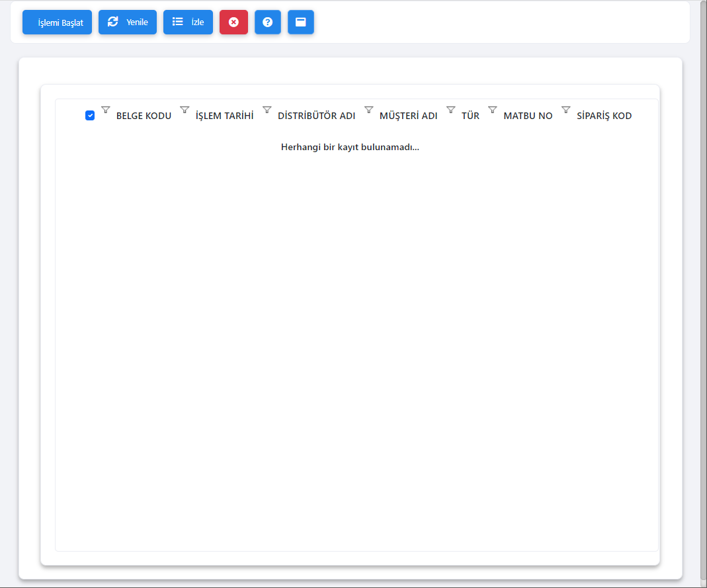The image size is (707, 588).
Task: Click filter icon beside TÜR column
Action: point(450,110)
